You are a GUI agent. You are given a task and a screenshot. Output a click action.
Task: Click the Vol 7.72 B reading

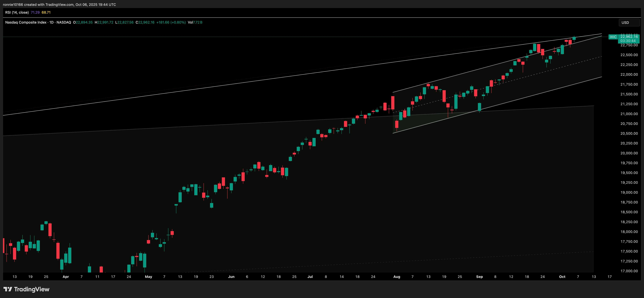[195, 22]
